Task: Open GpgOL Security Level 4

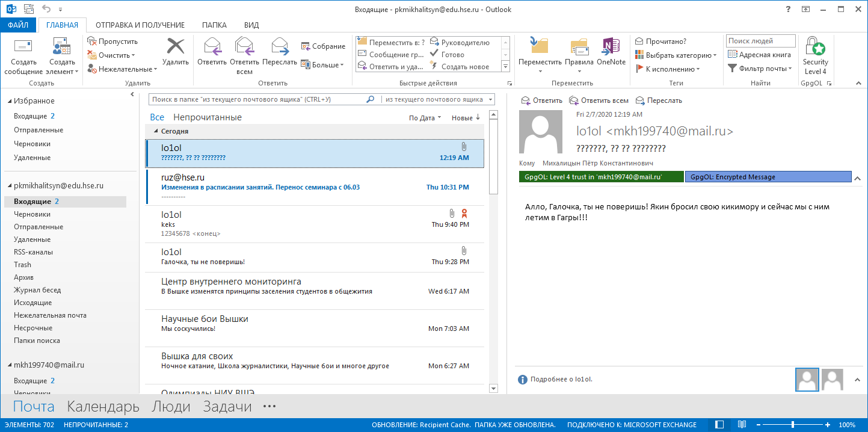Action: (x=815, y=57)
